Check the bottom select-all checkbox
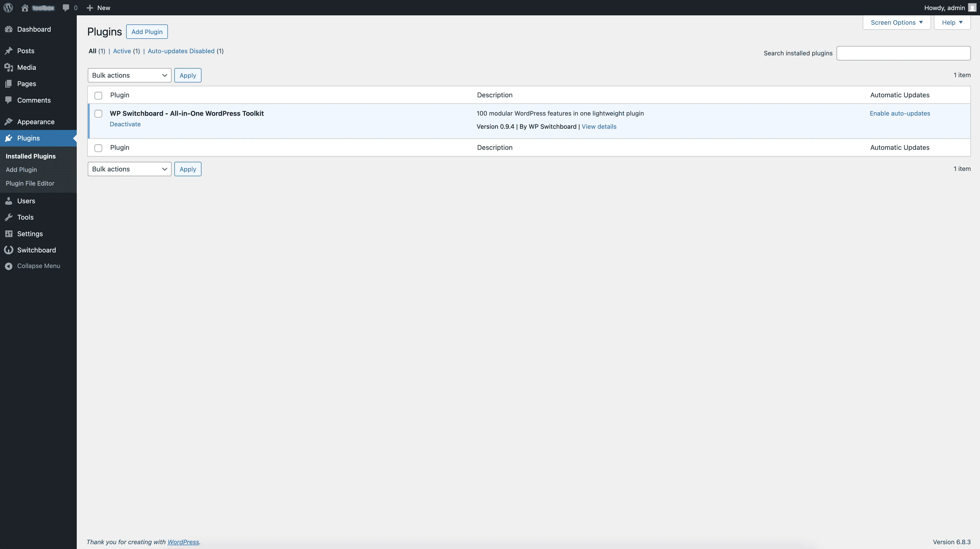 98,148
